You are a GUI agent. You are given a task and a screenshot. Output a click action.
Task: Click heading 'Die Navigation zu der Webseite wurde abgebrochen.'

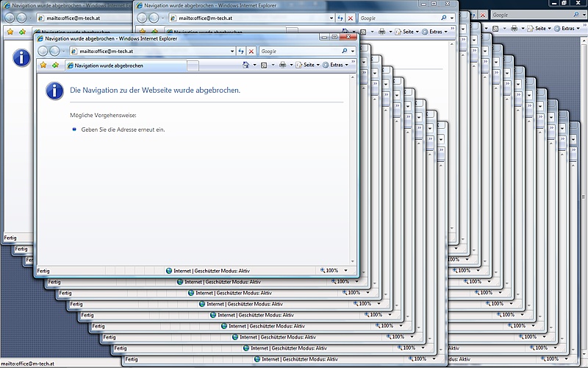(x=155, y=90)
